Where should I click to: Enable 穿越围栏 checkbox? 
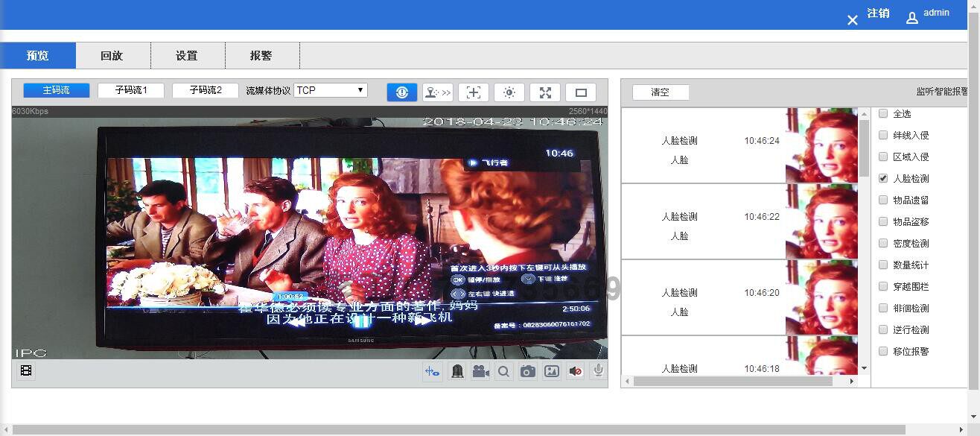pos(883,287)
